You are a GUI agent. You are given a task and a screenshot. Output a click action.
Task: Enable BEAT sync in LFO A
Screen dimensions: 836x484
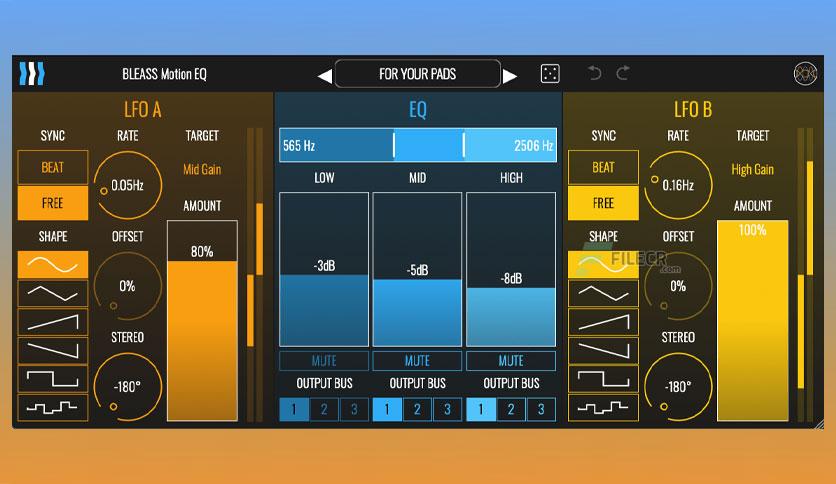[x=53, y=167]
